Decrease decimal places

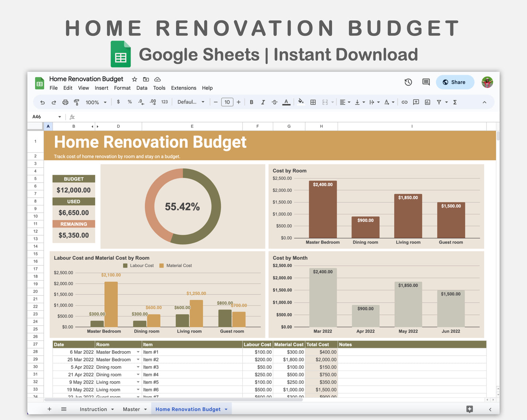141,102
